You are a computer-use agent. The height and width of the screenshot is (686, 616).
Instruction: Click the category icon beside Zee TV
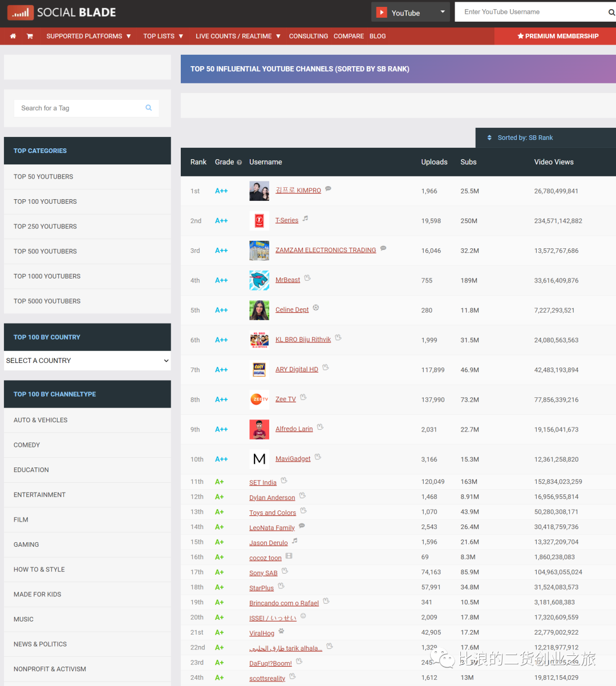pyautogui.click(x=303, y=397)
